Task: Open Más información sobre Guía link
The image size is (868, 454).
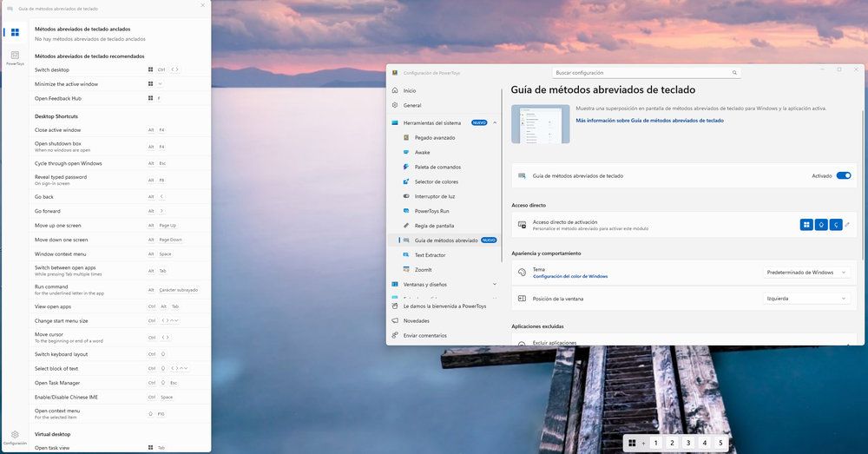Action: pyautogui.click(x=649, y=120)
